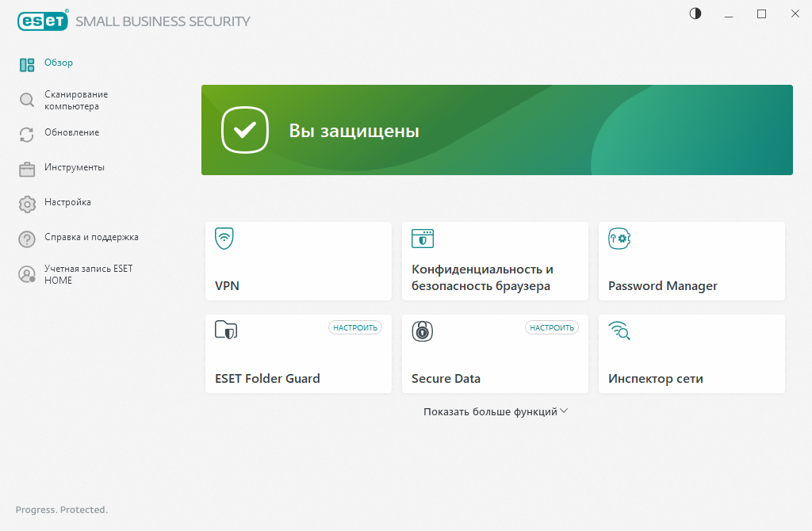Click the Progress. Protected. status text

[x=60, y=510]
